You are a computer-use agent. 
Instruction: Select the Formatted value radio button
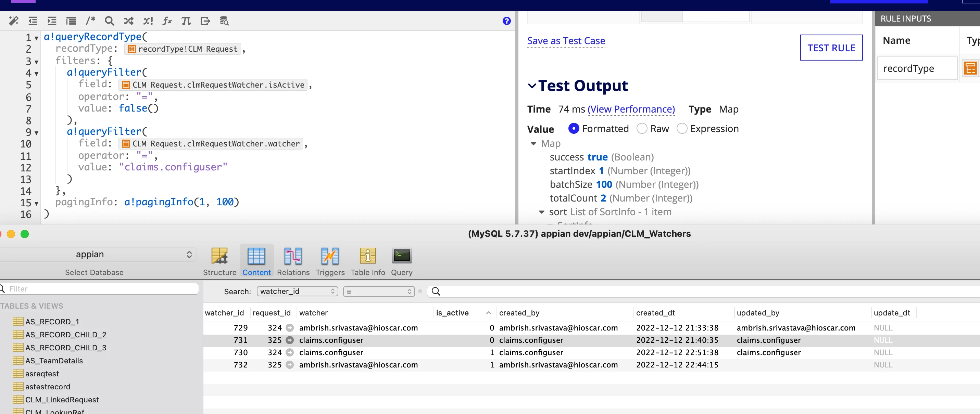click(x=573, y=129)
